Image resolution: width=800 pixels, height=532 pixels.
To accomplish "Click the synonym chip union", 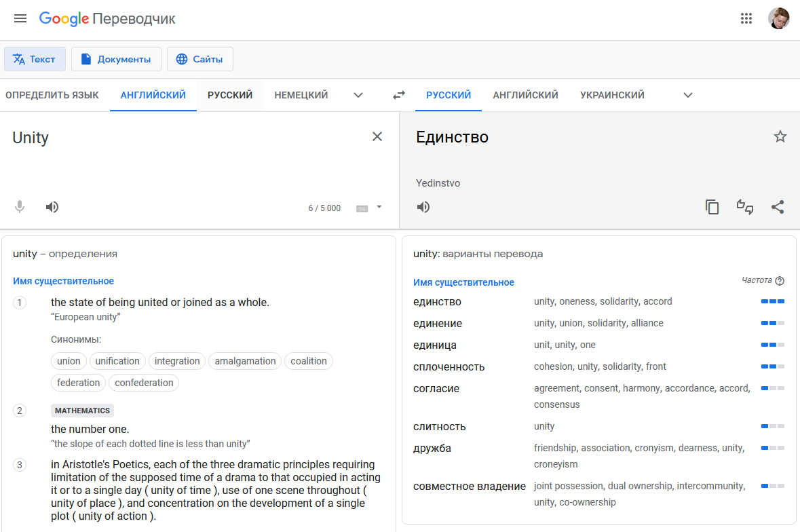I will pos(69,361).
